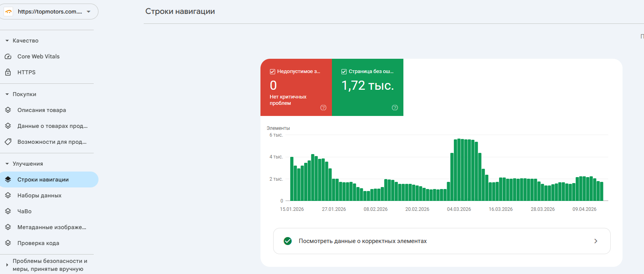Image resolution: width=644 pixels, height=274 pixels.
Task: Click the green 1,72 тыс. card
Action: tap(368, 87)
